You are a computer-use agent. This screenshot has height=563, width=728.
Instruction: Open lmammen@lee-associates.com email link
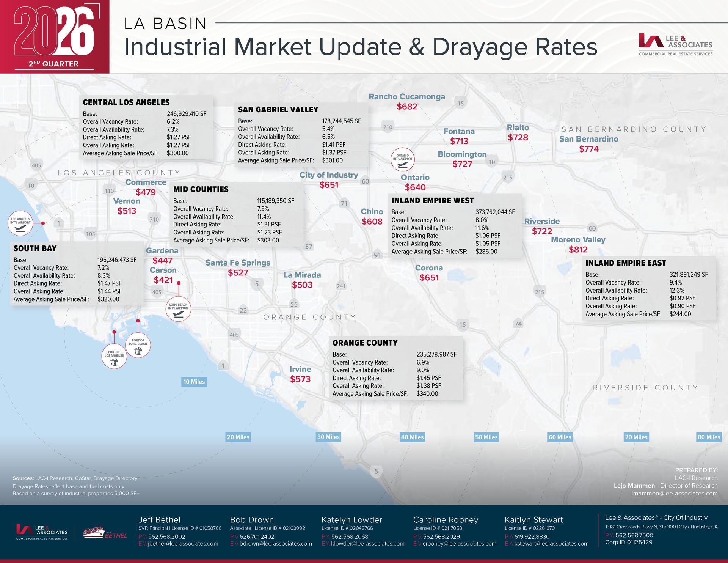tap(675, 494)
